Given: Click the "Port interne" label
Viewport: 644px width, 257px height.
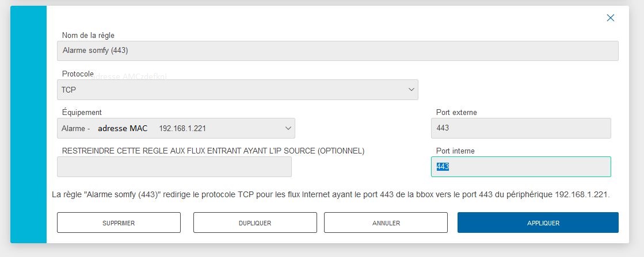Looking at the screenshot, I should point(455,151).
